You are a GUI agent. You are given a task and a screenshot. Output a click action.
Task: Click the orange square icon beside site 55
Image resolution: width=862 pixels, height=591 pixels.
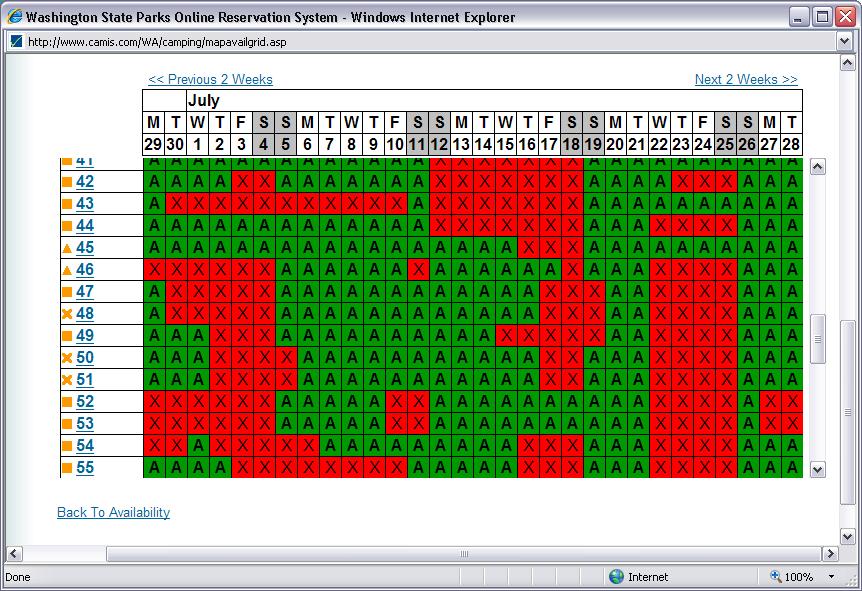click(67, 468)
